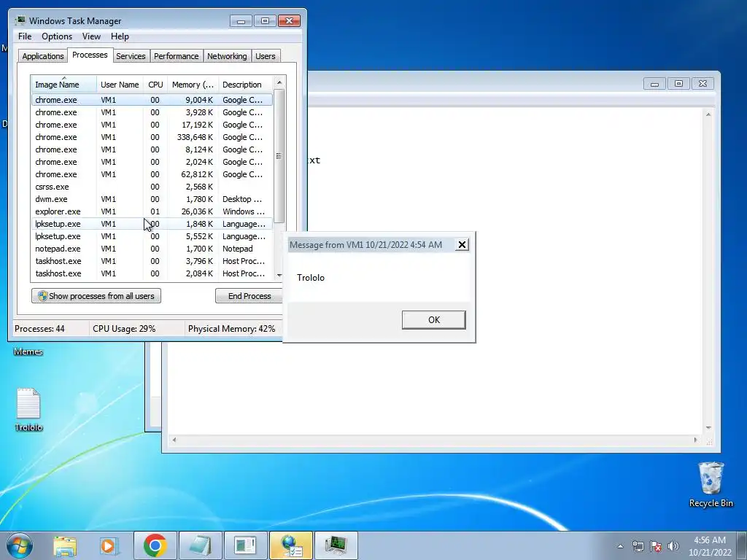Select chrome.exe row using 62,812 K
The height and width of the screenshot is (560, 747).
pos(152,174)
